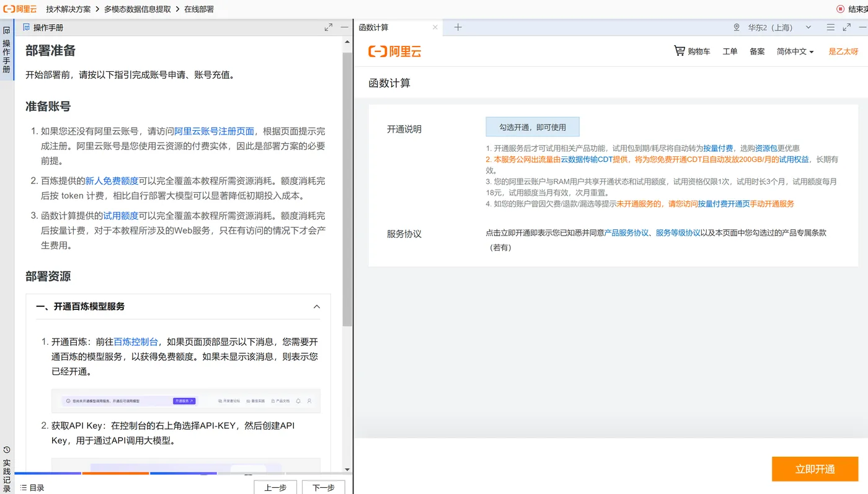This screenshot has height=494, width=868.
Task: Select the 勾选开通，即可使用 option
Action: point(533,127)
